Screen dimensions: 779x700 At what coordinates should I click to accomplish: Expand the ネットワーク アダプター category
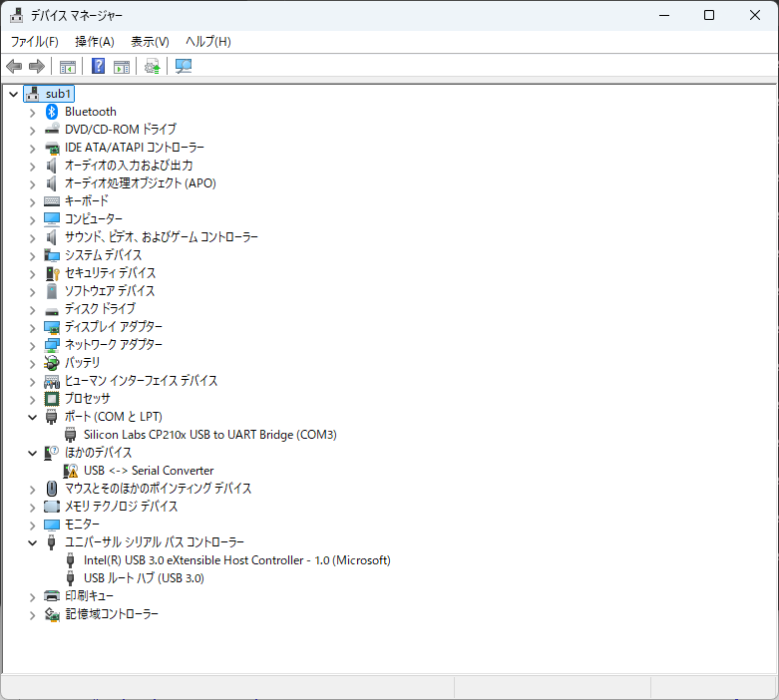click(x=32, y=345)
